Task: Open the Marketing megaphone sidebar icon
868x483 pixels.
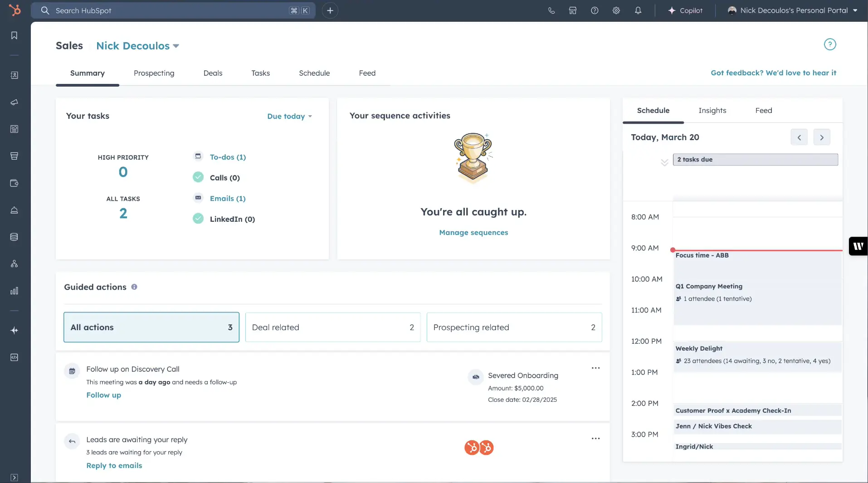Action: point(14,102)
